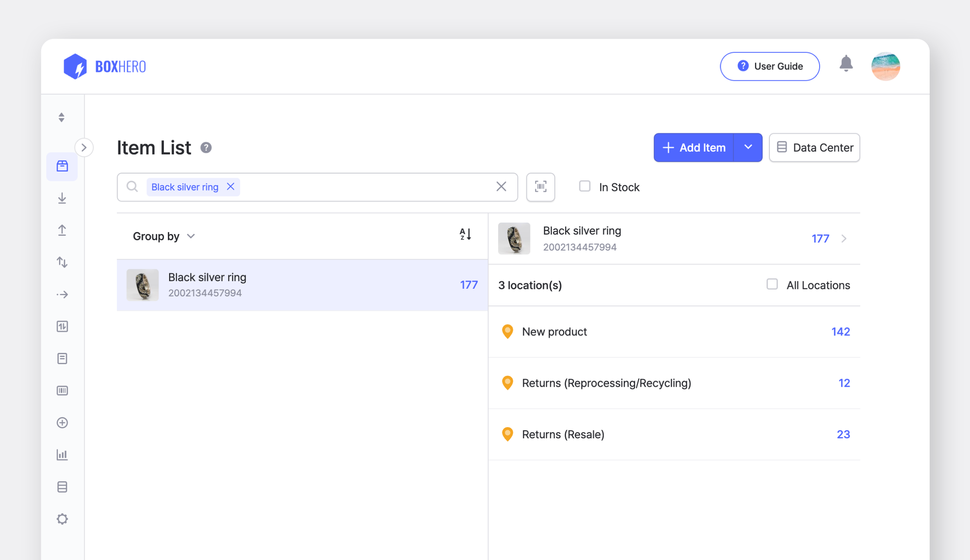This screenshot has height=560, width=970.
Task: Open the Item List panel via box icon
Action: [x=62, y=166]
